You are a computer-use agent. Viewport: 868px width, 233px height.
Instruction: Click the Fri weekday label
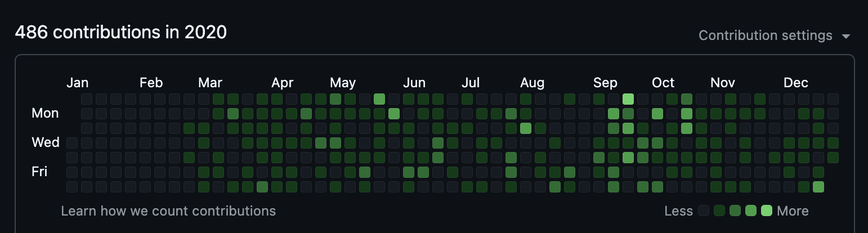(39, 172)
